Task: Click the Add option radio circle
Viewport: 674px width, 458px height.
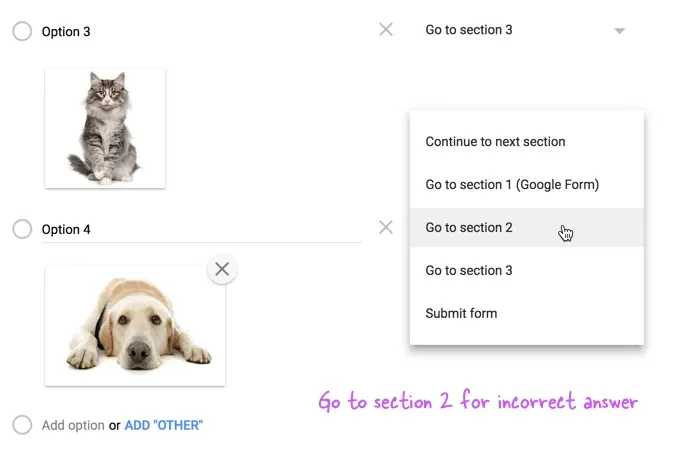Action: tap(22, 425)
